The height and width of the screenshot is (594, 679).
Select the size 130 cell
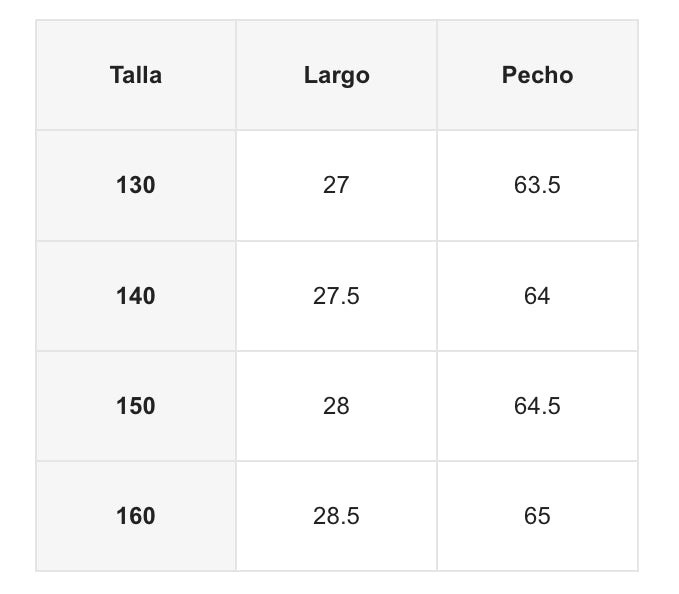click(x=136, y=185)
